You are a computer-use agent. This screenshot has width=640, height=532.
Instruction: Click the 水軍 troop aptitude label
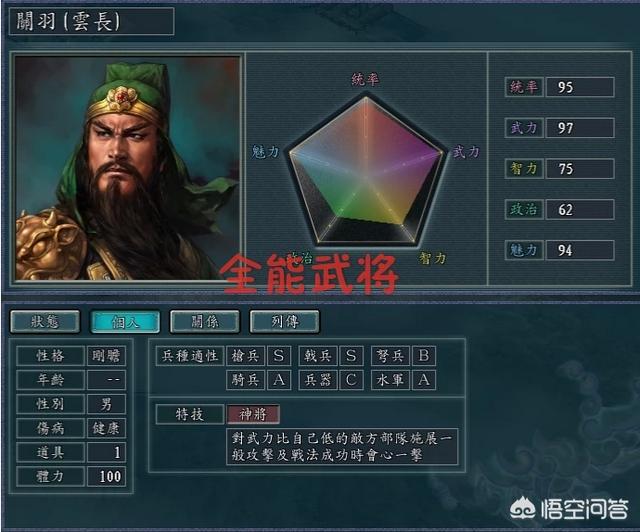tap(390, 380)
